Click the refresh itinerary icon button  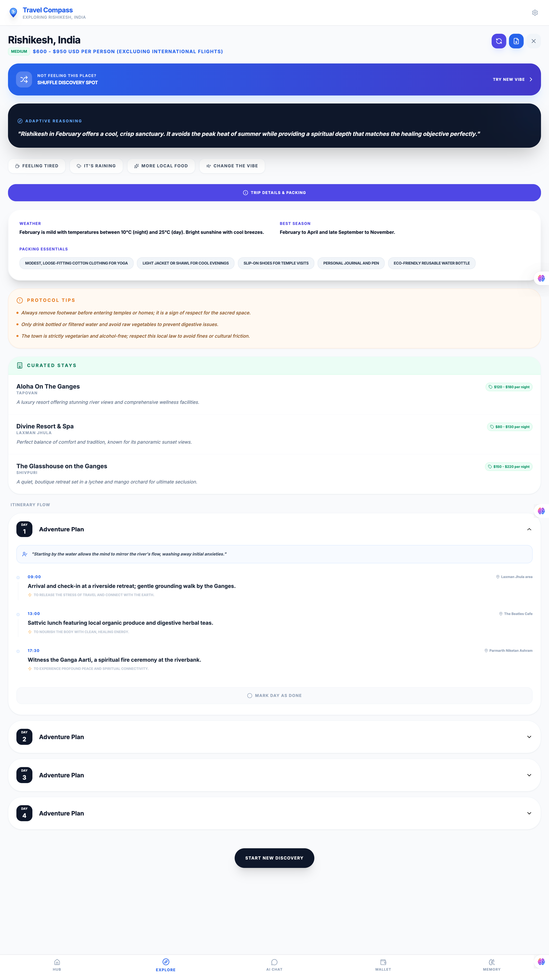point(498,41)
